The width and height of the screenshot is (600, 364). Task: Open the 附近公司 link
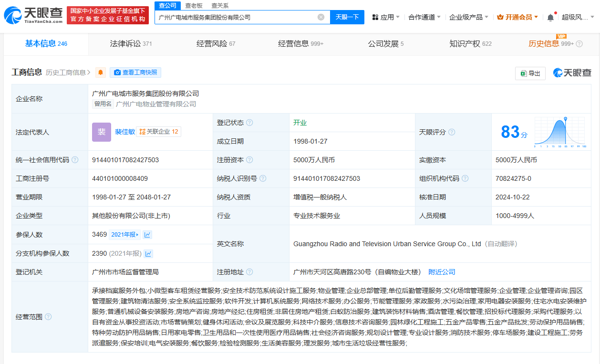tap(442, 272)
